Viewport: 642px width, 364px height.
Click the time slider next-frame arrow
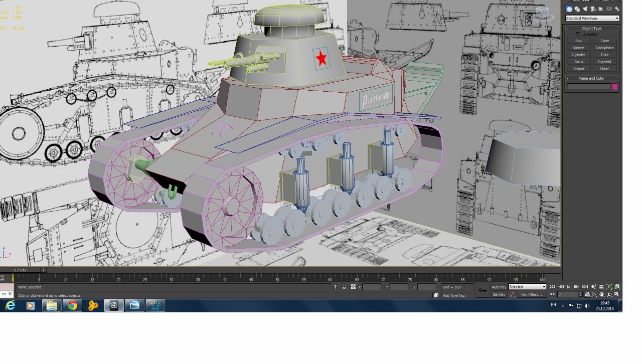point(43,270)
